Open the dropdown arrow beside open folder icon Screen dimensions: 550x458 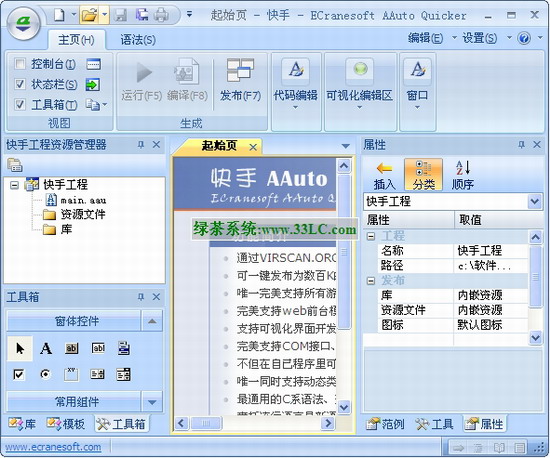(105, 15)
